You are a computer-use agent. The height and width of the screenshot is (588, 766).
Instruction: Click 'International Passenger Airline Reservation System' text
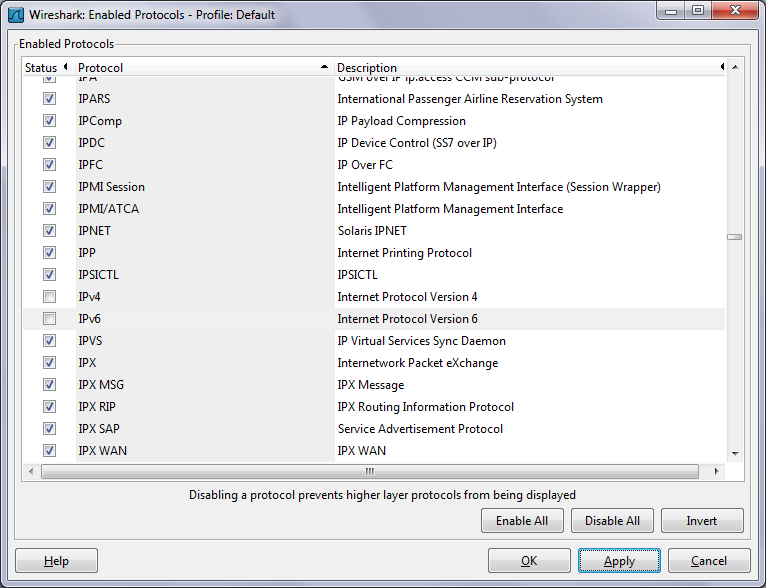pyautogui.click(x=470, y=99)
